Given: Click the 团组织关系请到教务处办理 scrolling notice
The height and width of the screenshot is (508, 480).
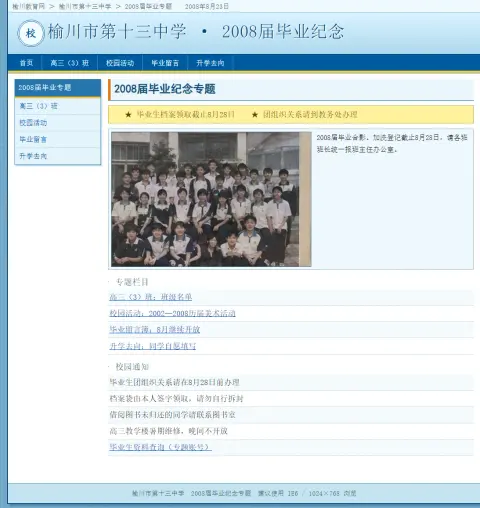Looking at the screenshot, I should (310, 115).
